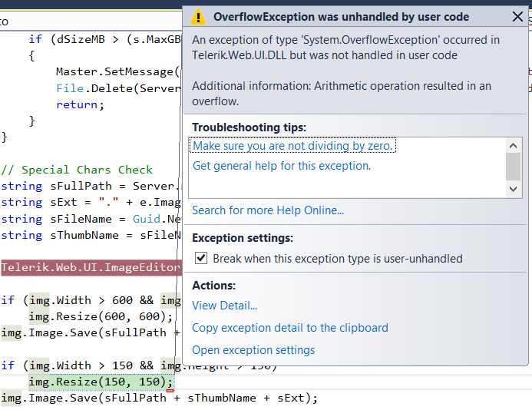Close the OverflowException helper popup
The width and height of the screenshot is (532, 410).
point(517,17)
